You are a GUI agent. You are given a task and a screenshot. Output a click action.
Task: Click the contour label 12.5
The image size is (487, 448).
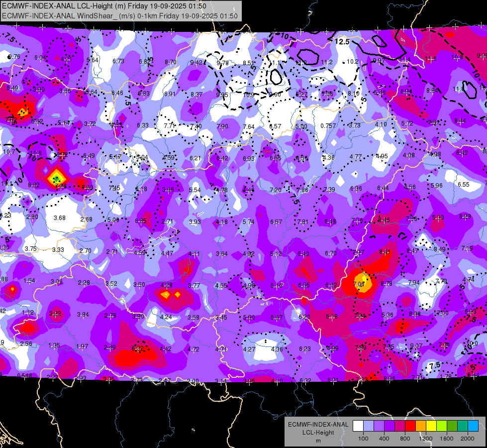click(x=342, y=42)
